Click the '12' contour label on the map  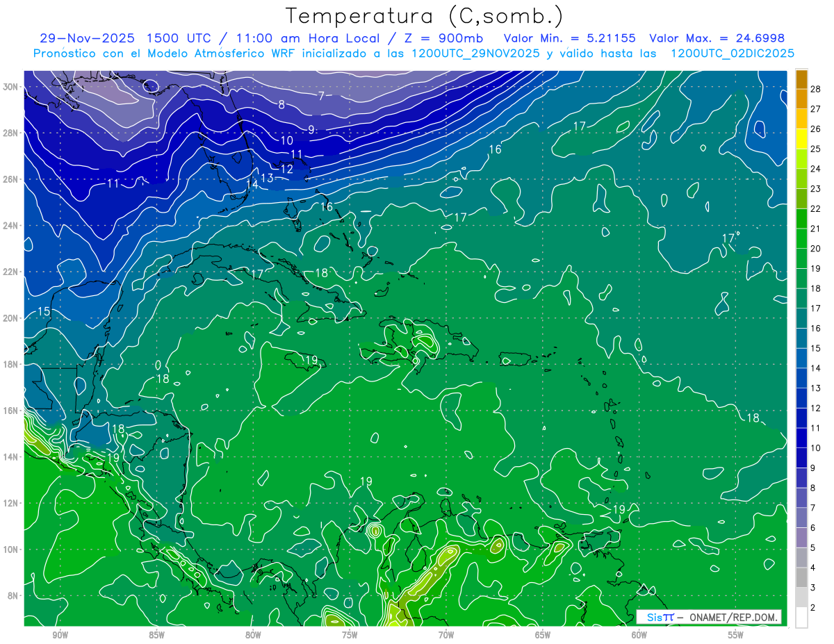286,169
